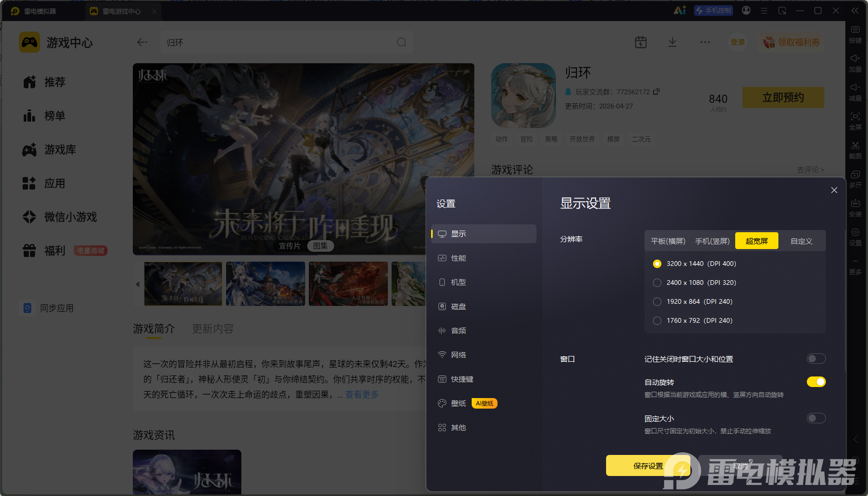
Task: Go back with the left arrow icon
Action: (x=142, y=42)
